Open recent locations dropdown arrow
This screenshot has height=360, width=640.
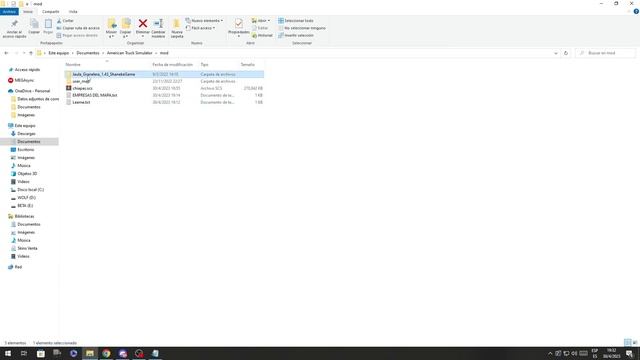[x=24, y=53]
